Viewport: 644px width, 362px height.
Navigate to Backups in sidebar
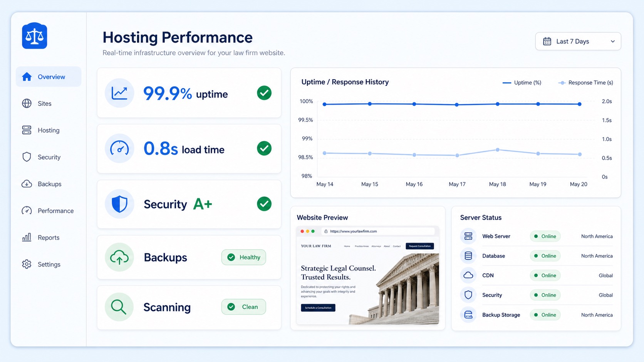click(x=49, y=184)
